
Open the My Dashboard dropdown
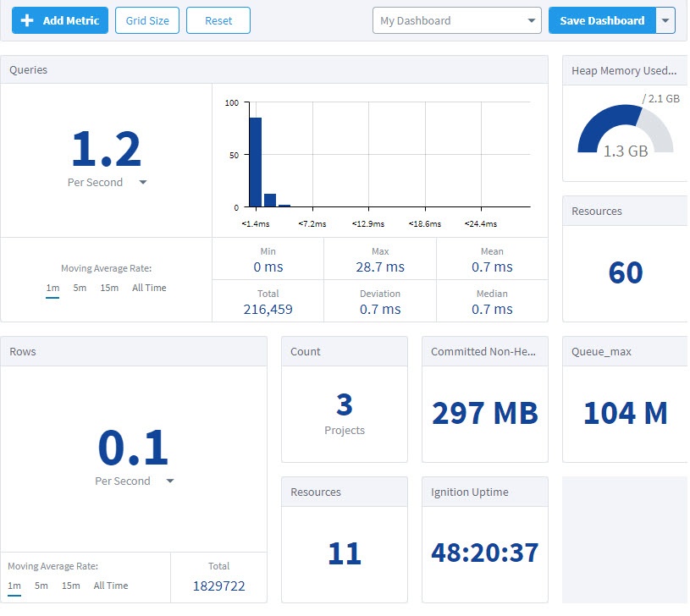456,20
